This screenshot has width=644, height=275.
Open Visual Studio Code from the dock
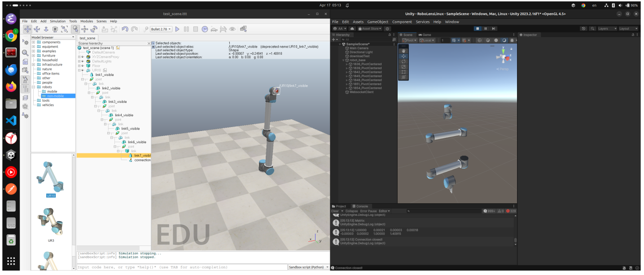pyautogui.click(x=11, y=120)
